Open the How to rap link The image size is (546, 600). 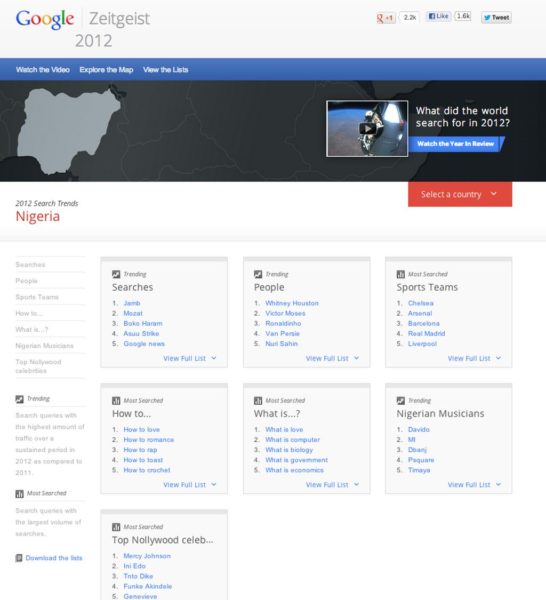click(140, 450)
